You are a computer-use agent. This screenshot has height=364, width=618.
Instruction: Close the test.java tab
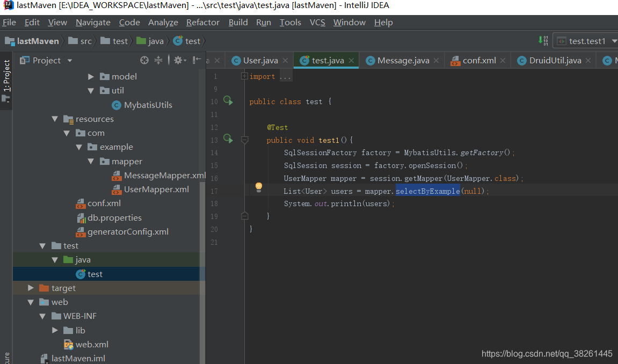click(x=351, y=60)
